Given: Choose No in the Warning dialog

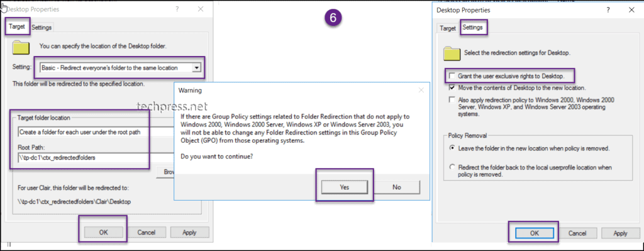Looking at the screenshot, I should click(x=397, y=187).
